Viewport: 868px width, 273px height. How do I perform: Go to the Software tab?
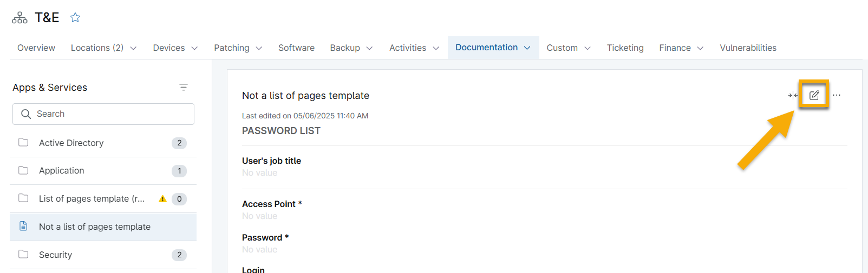click(296, 48)
